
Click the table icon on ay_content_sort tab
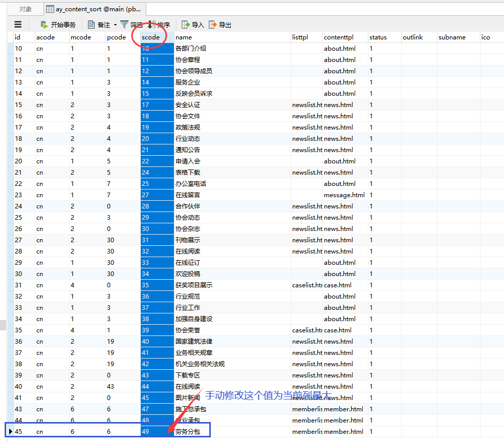point(50,9)
